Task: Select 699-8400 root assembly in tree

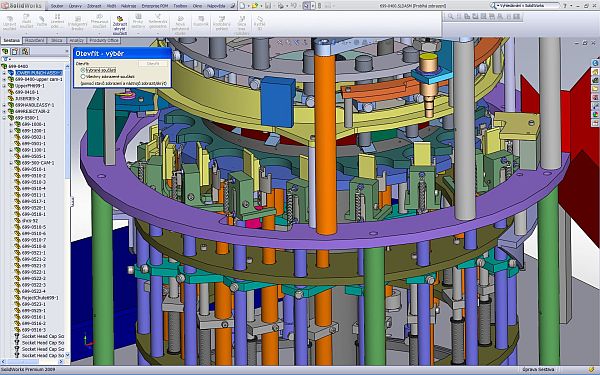Action: pyautogui.click(x=18, y=66)
